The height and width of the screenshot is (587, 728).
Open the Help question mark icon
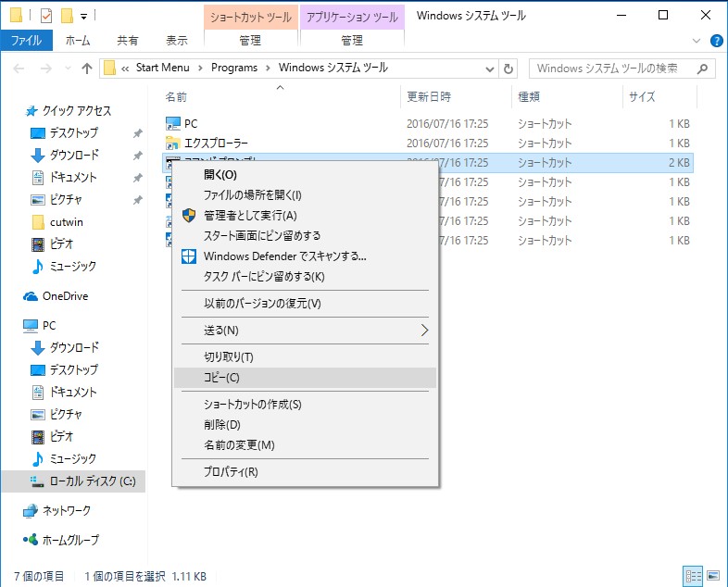click(716, 41)
